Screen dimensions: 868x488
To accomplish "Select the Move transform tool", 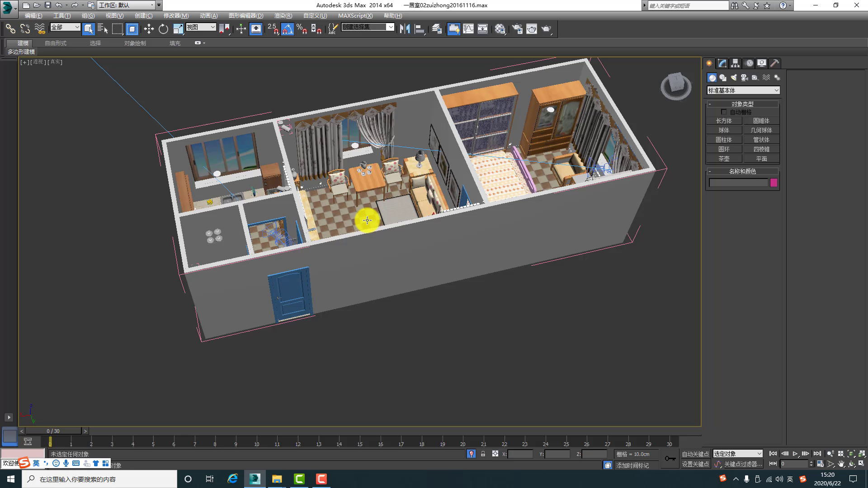I will (149, 29).
